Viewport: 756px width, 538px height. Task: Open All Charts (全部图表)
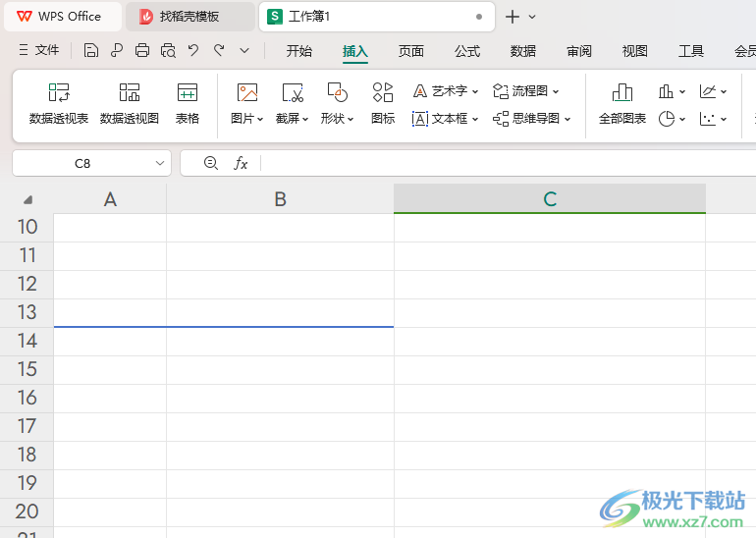pyautogui.click(x=621, y=104)
